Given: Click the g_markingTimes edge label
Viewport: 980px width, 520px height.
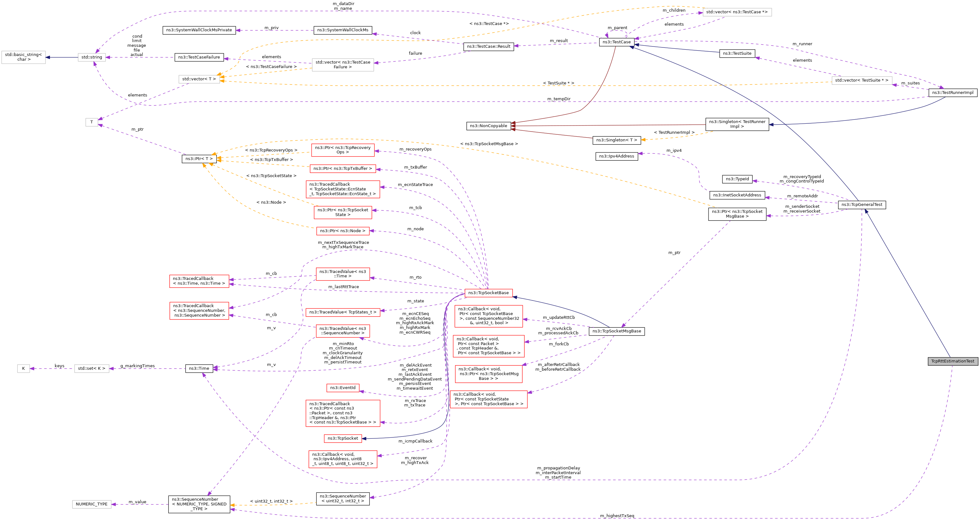Looking at the screenshot, I should click(137, 366).
